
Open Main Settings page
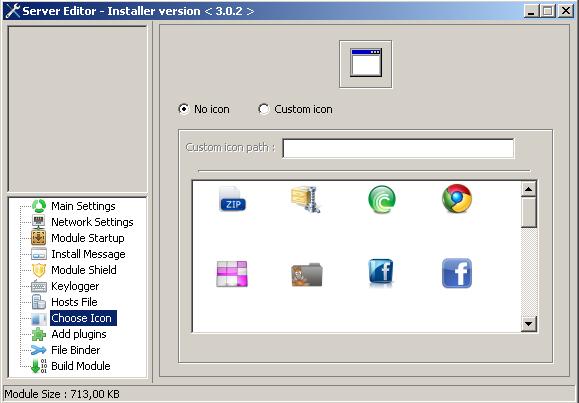point(83,206)
